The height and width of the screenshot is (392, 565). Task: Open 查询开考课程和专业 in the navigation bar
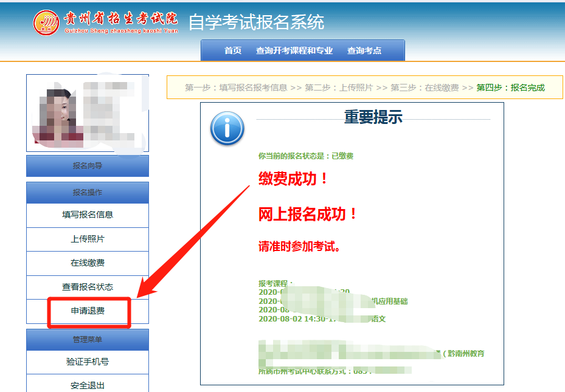(294, 51)
